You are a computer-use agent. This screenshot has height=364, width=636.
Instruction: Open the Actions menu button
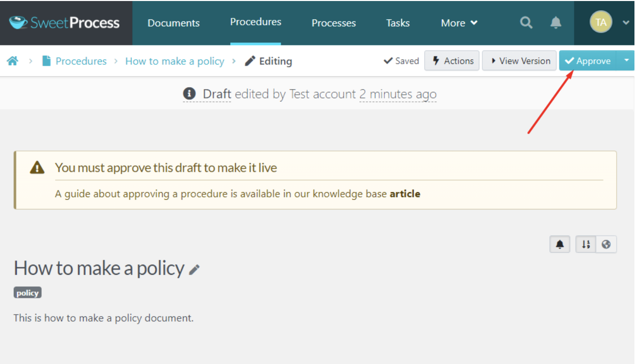click(452, 61)
